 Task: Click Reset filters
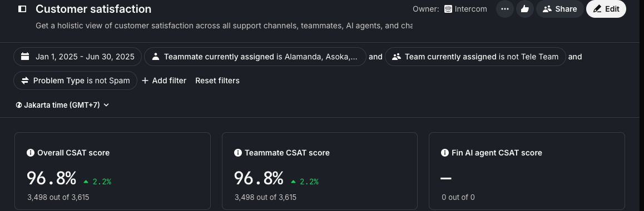pos(217,81)
